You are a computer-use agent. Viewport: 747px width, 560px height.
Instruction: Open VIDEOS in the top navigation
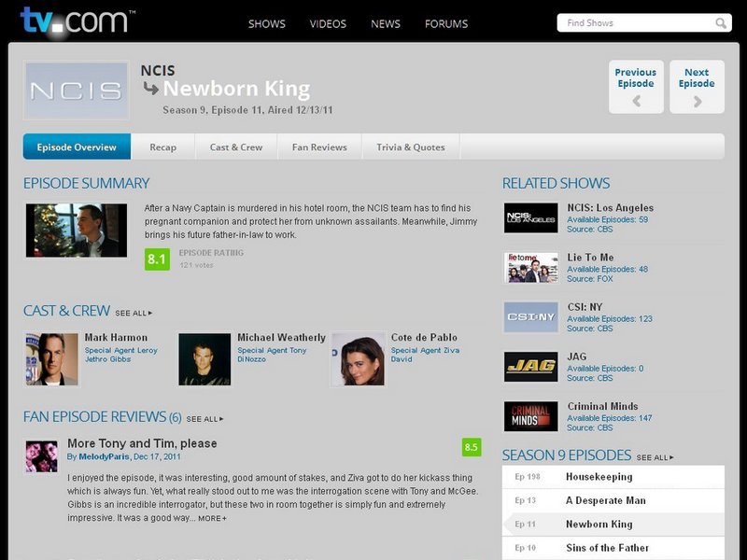click(x=328, y=24)
